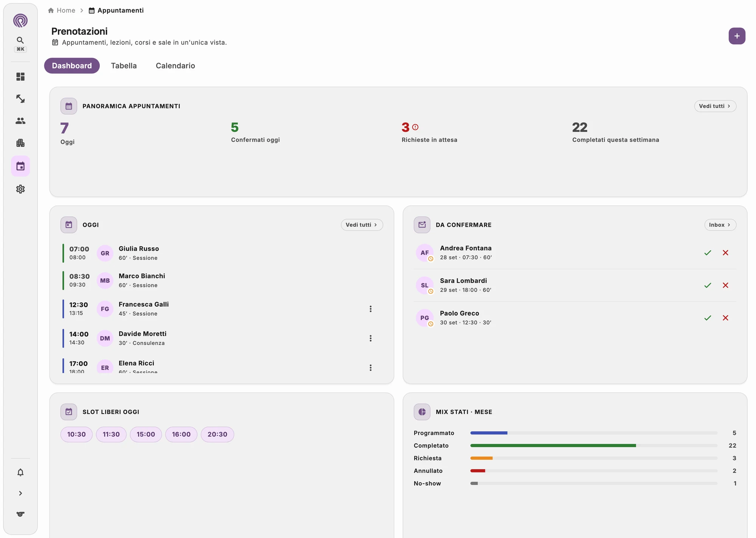Open the notifications bell icon
This screenshot has width=756, height=538.
point(20,472)
